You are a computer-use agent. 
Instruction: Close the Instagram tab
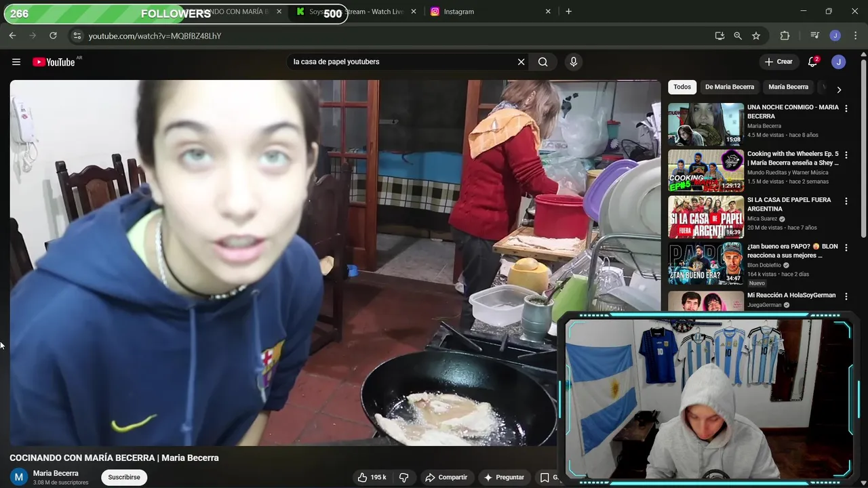click(548, 12)
